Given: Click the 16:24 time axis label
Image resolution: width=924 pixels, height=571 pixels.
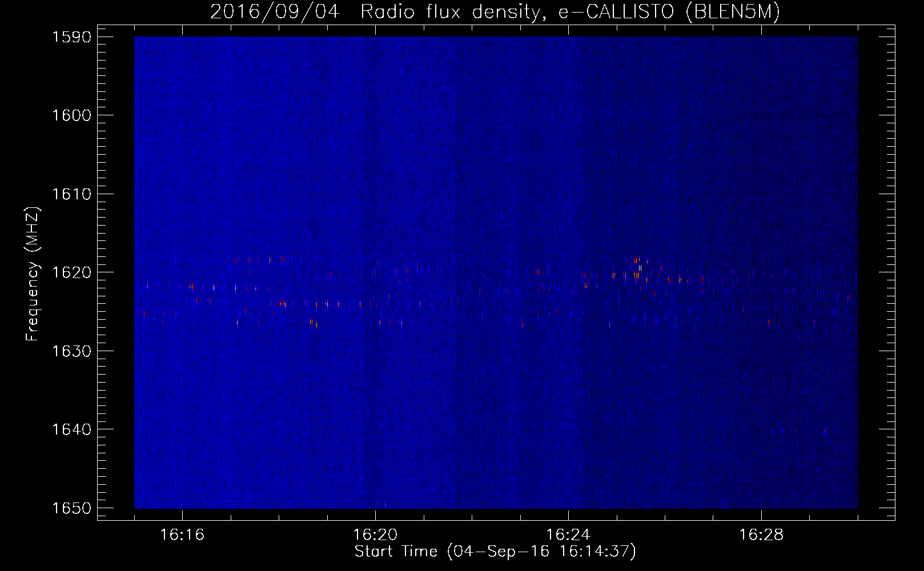Looking at the screenshot, I should tap(568, 534).
